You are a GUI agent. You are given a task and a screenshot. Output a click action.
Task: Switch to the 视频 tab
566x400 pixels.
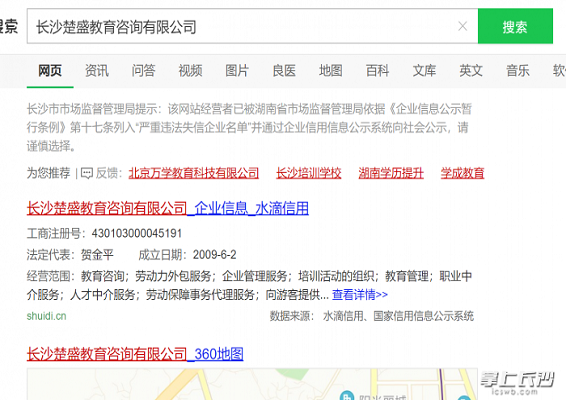[190, 70]
